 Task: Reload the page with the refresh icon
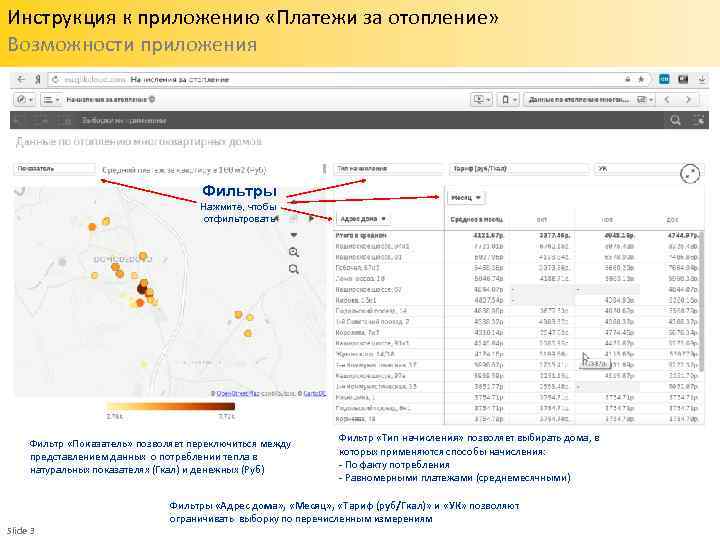[55, 79]
